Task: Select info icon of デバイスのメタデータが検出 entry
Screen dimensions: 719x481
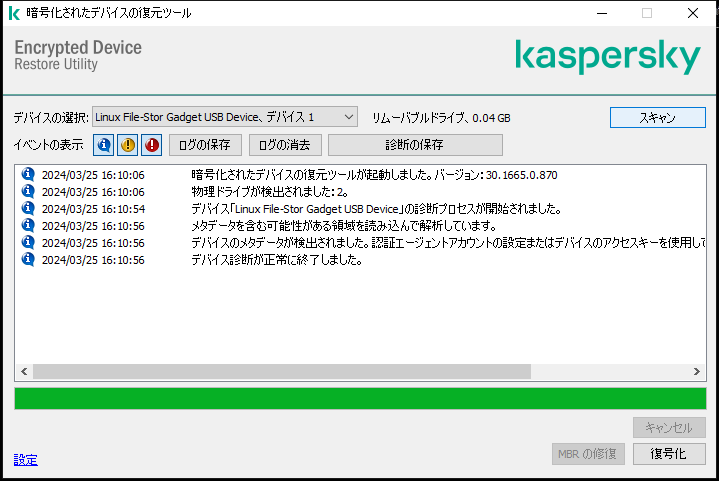Action: pos(28,242)
